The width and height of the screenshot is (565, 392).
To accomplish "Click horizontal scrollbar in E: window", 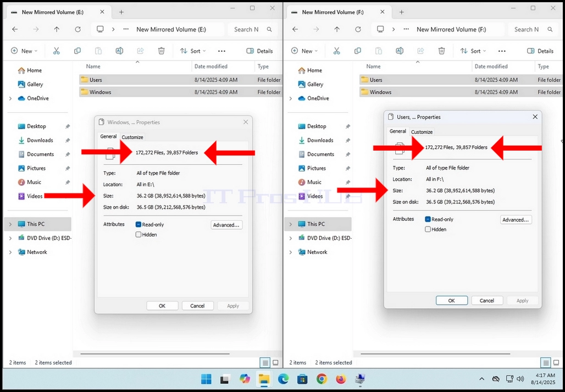I will (x=155, y=354).
